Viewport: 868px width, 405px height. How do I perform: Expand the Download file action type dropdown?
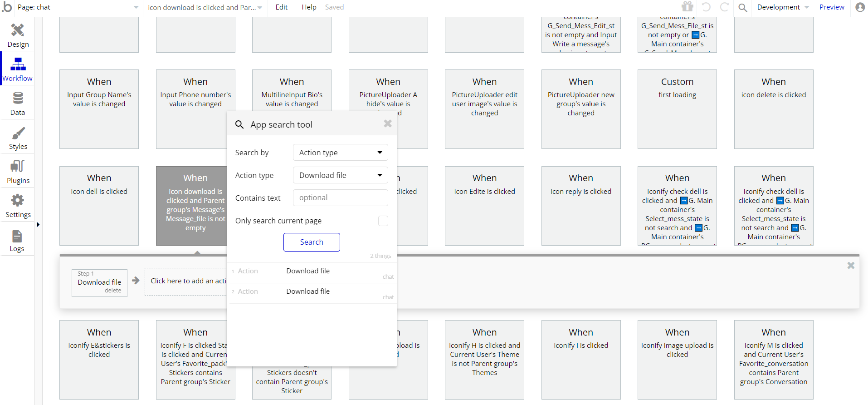pyautogui.click(x=340, y=175)
